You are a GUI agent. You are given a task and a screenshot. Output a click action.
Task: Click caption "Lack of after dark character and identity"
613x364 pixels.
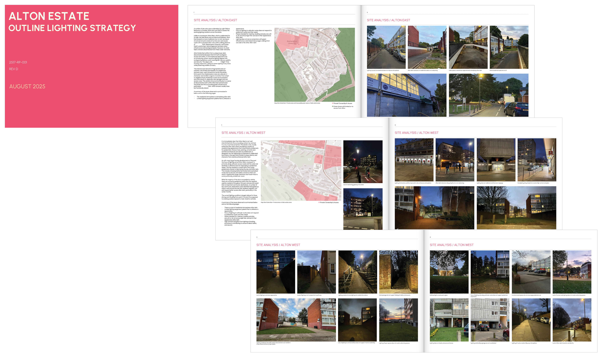coord(563,343)
